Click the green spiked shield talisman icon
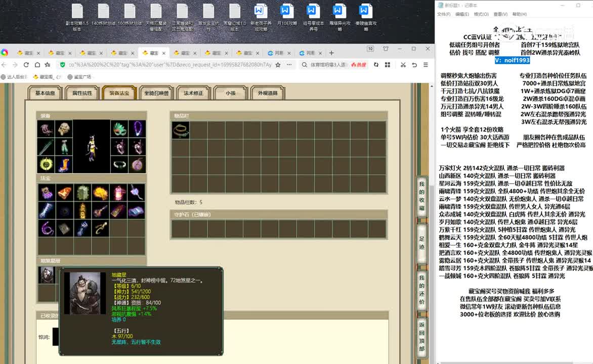 click(x=83, y=193)
